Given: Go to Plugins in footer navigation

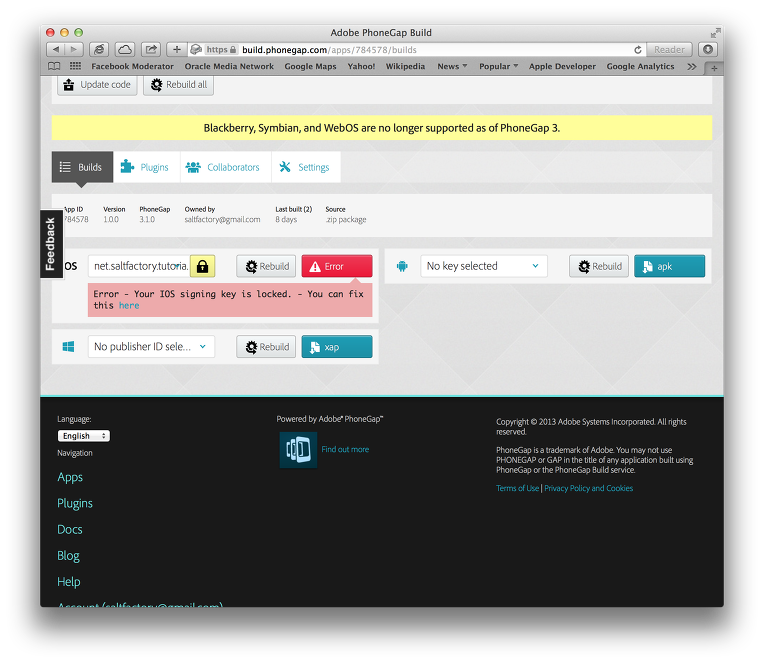Looking at the screenshot, I should tap(75, 503).
